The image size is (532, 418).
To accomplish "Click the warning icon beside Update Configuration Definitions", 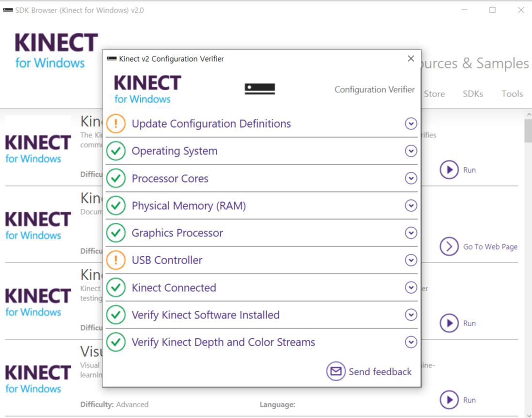I will [x=116, y=124].
